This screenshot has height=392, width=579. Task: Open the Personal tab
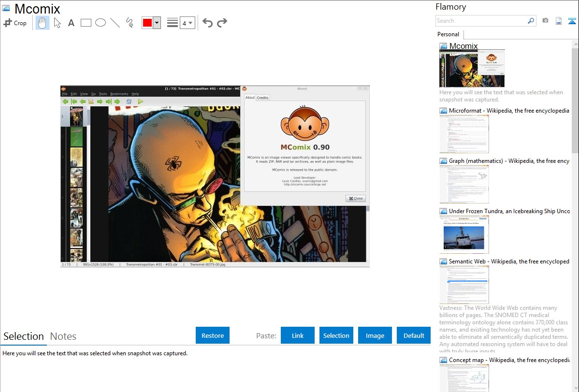[448, 34]
